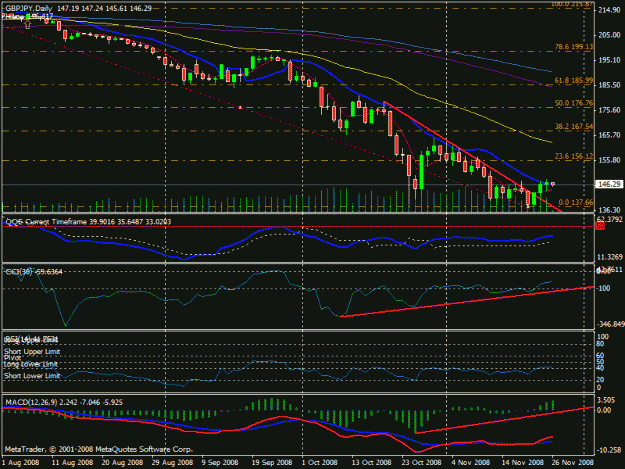Click the 4 Nov 2008 date label
Viewport: 625px width, 469px height.
point(471,463)
